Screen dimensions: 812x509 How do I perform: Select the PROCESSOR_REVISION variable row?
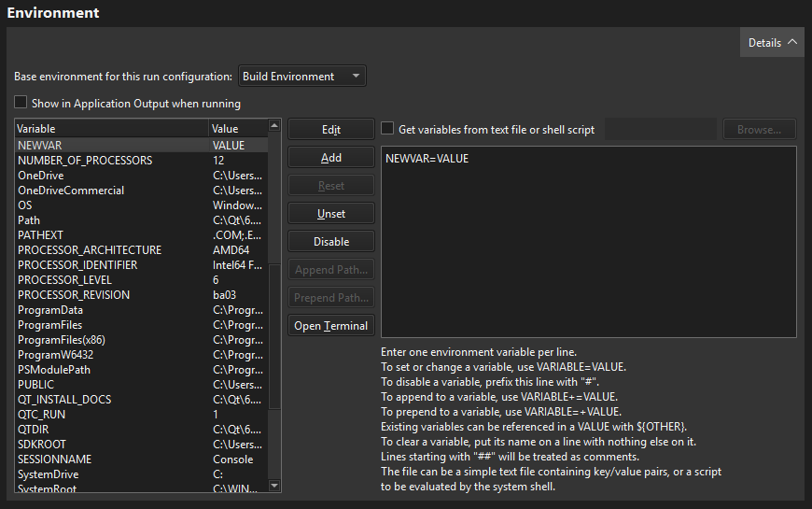tap(141, 295)
